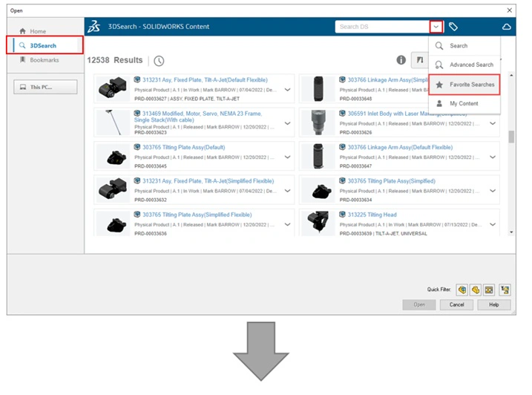This screenshot has width=532, height=395.
Task: Click product icon beside 303766 Linkage Arm Default Flexible
Action: (x=342, y=147)
